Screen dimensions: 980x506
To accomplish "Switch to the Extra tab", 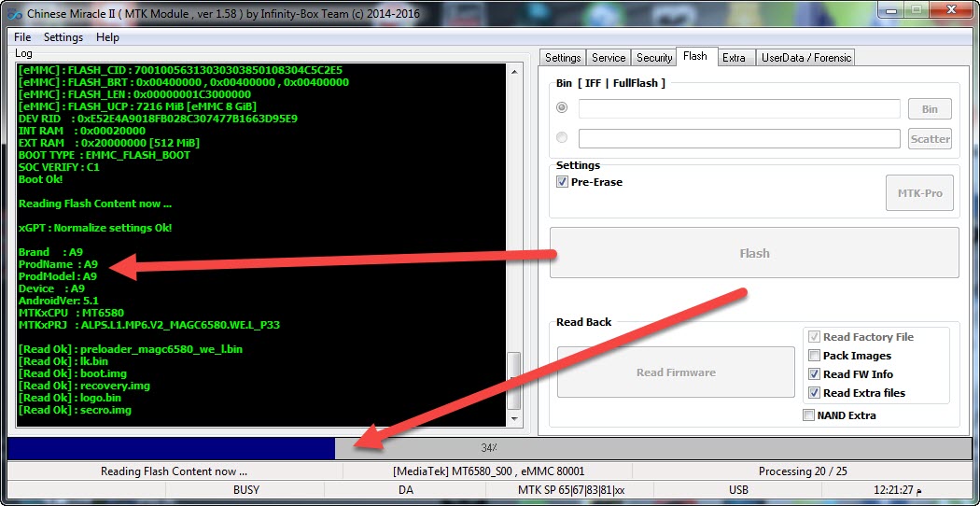I will coord(734,58).
